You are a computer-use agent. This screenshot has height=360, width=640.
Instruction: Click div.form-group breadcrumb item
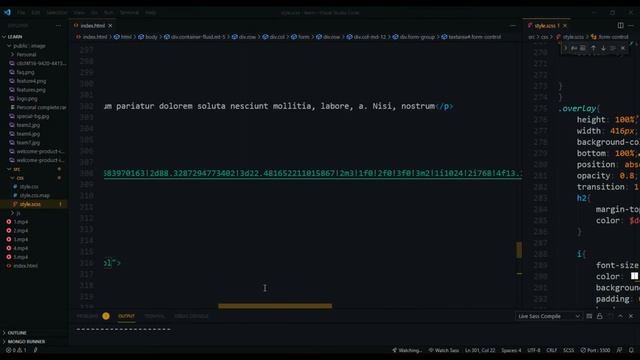click(417, 37)
